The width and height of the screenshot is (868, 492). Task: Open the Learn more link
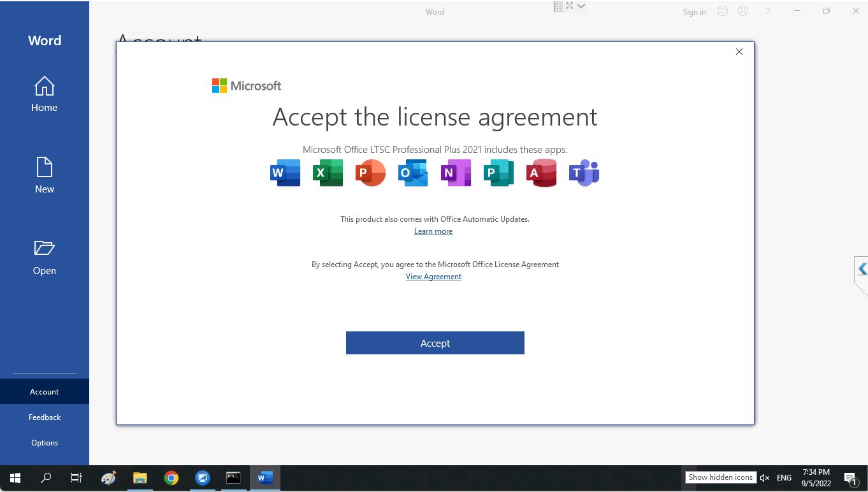tap(433, 231)
